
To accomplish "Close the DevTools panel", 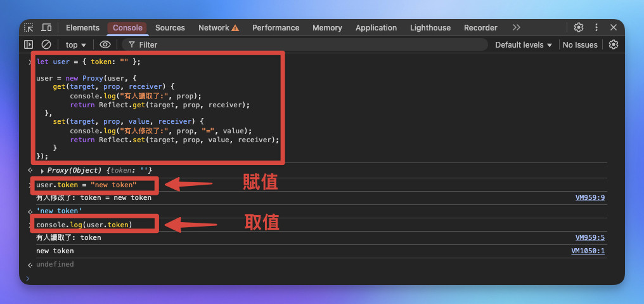I will [x=614, y=27].
